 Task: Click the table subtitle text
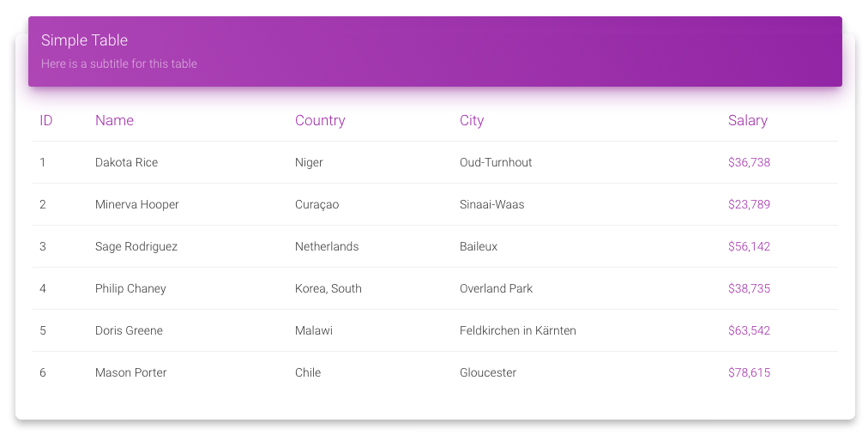click(119, 63)
